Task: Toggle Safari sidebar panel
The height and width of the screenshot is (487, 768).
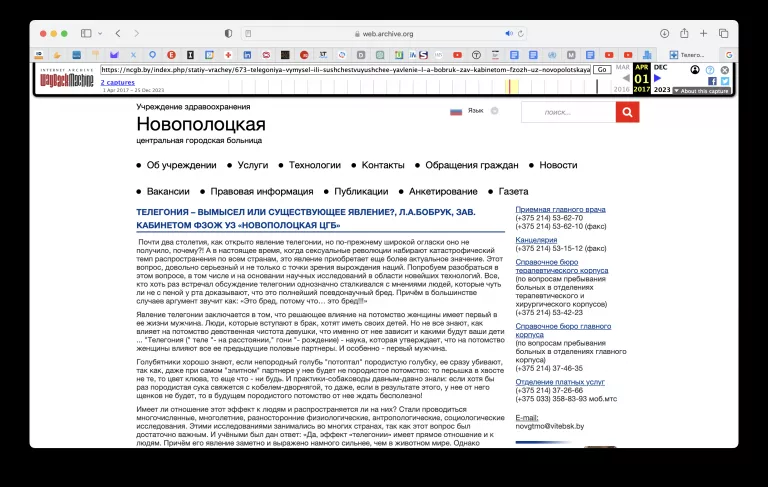Action: pos(86,33)
